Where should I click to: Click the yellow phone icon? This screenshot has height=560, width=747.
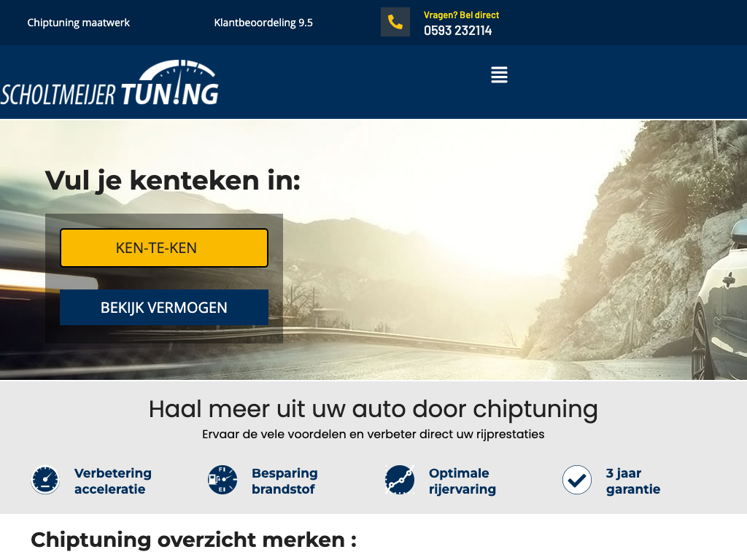(x=395, y=22)
